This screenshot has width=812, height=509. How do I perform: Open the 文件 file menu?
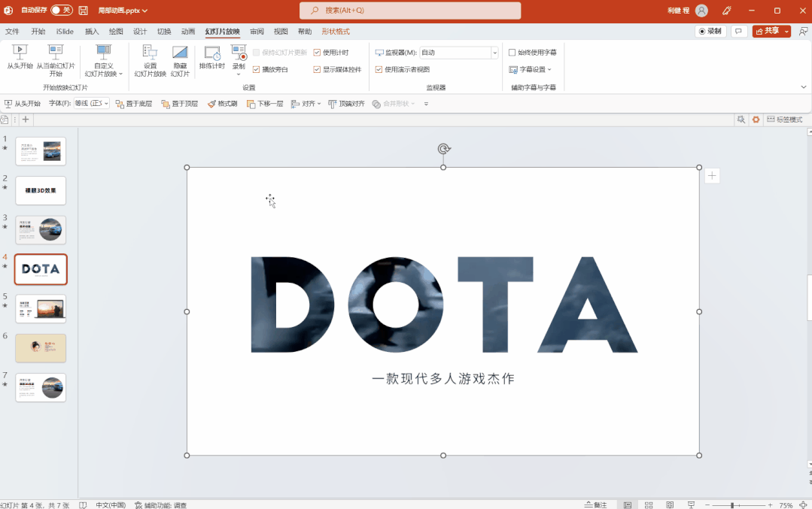click(12, 32)
